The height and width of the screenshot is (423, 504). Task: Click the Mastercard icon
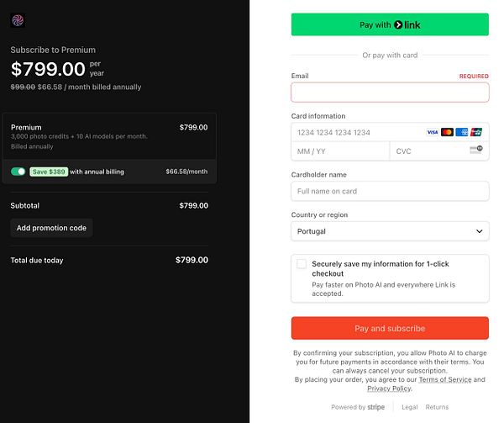pyautogui.click(x=447, y=133)
